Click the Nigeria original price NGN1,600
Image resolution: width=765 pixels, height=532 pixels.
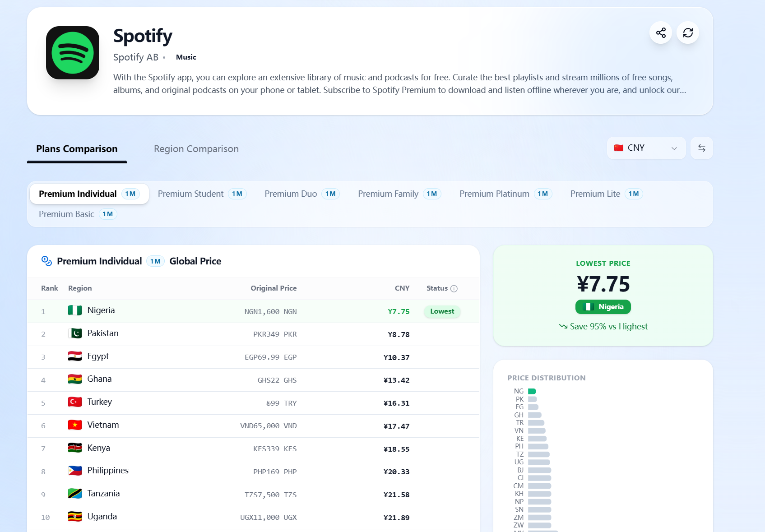[x=271, y=311]
